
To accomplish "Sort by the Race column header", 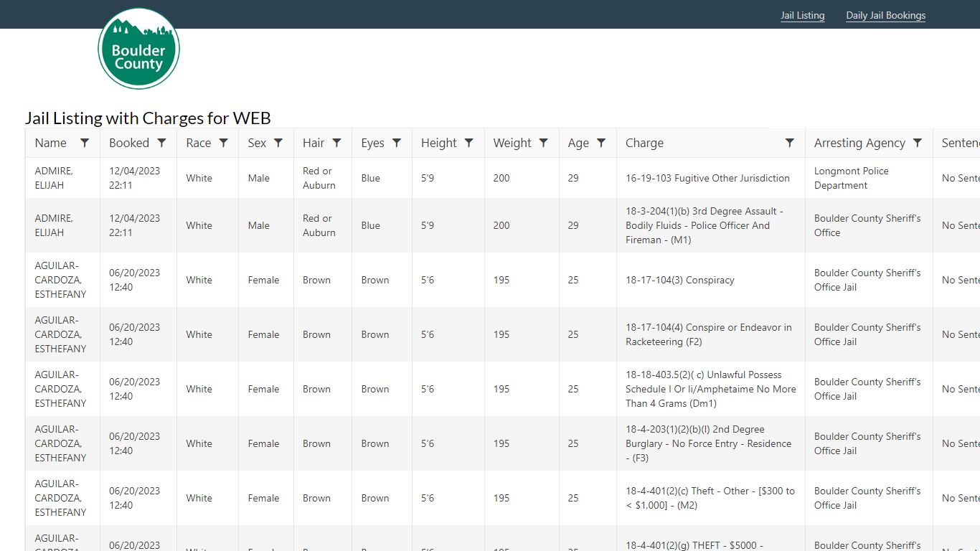I will (199, 143).
